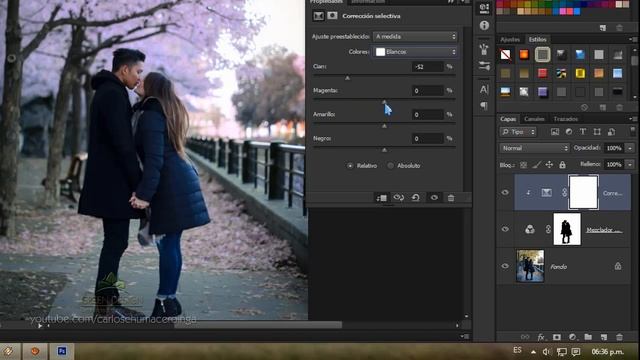Click the Cian value field showing -52
This screenshot has width=640, height=360.
427,67
